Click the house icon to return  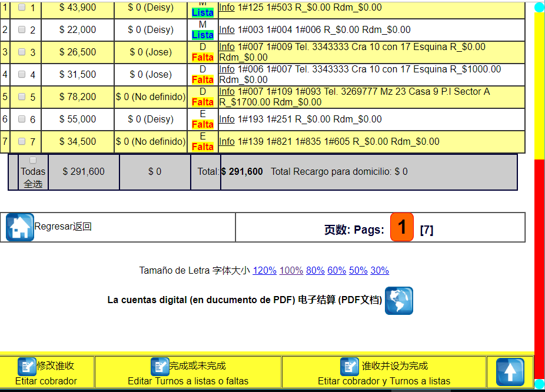tap(20, 227)
